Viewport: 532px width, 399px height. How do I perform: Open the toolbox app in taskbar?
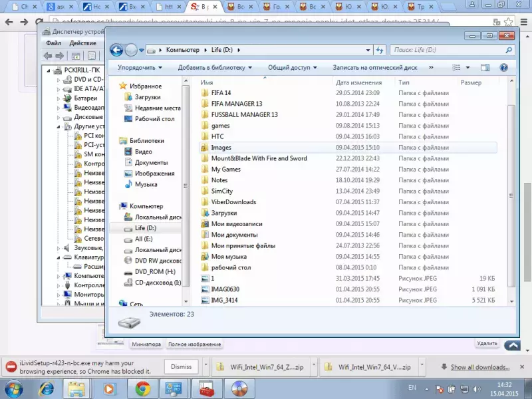click(x=207, y=389)
